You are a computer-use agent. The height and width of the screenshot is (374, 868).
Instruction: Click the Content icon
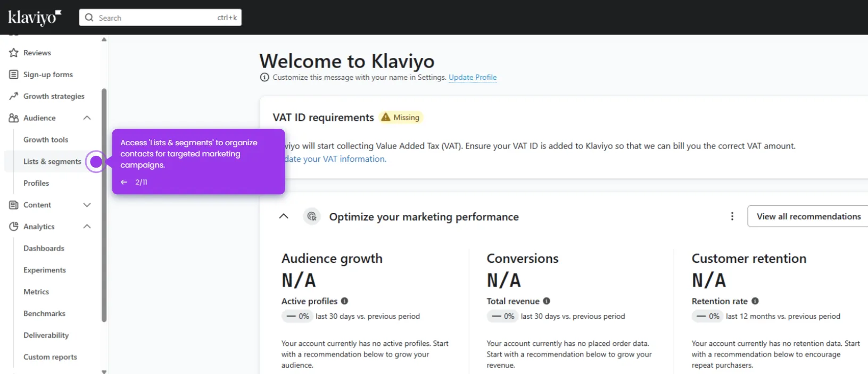click(14, 205)
